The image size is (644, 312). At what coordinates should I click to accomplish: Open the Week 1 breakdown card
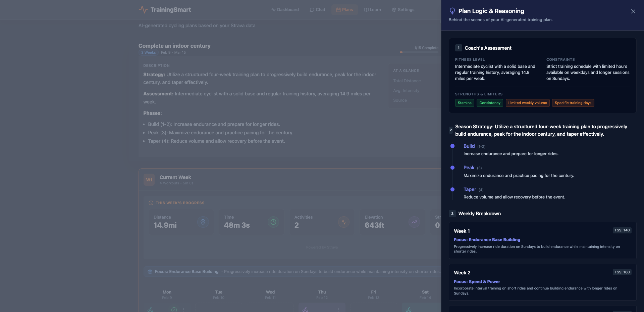[542, 240]
